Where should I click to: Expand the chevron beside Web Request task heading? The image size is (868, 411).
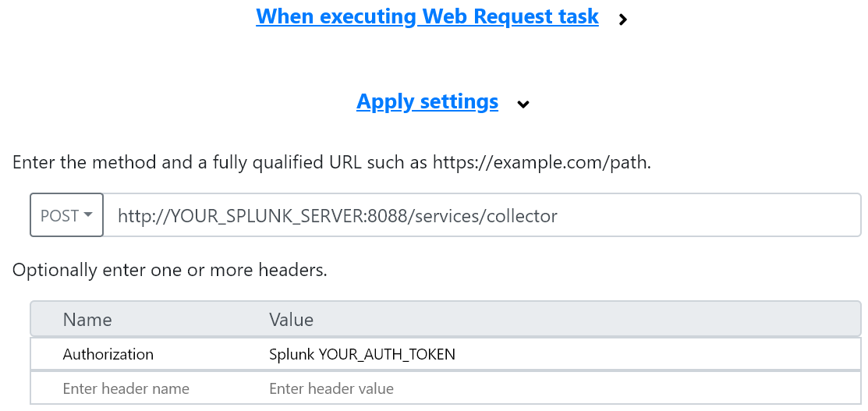pos(622,19)
